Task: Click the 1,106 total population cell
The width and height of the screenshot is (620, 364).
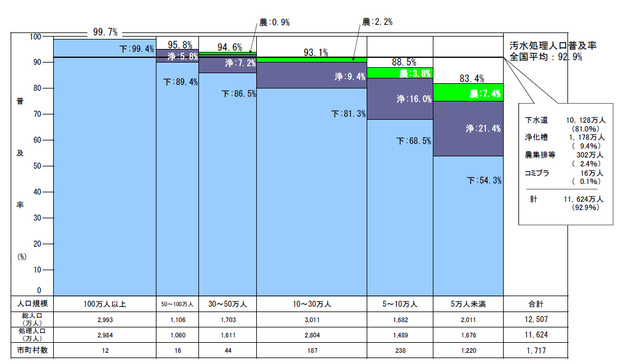Action: pyautogui.click(x=178, y=320)
